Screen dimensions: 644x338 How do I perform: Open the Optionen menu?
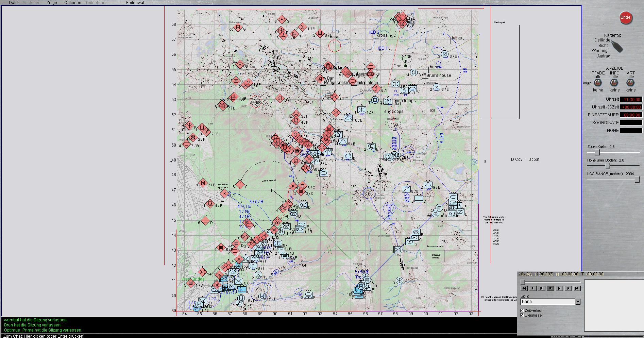pyautogui.click(x=72, y=3)
